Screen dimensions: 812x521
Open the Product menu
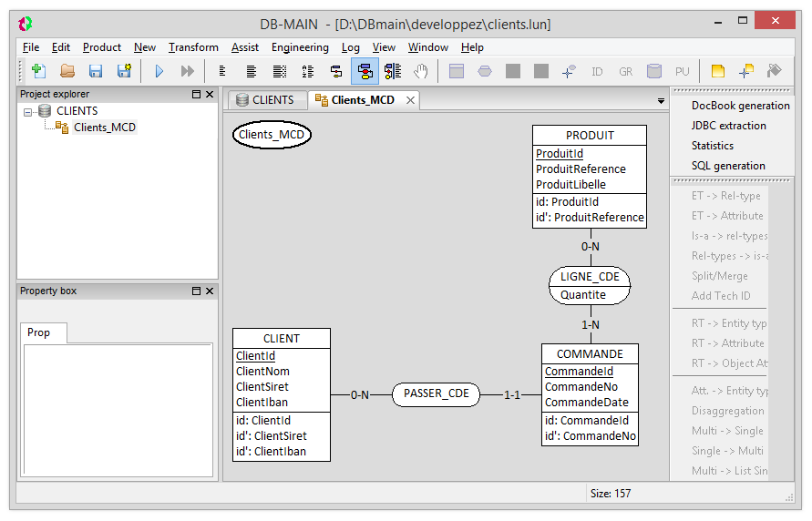tap(101, 47)
